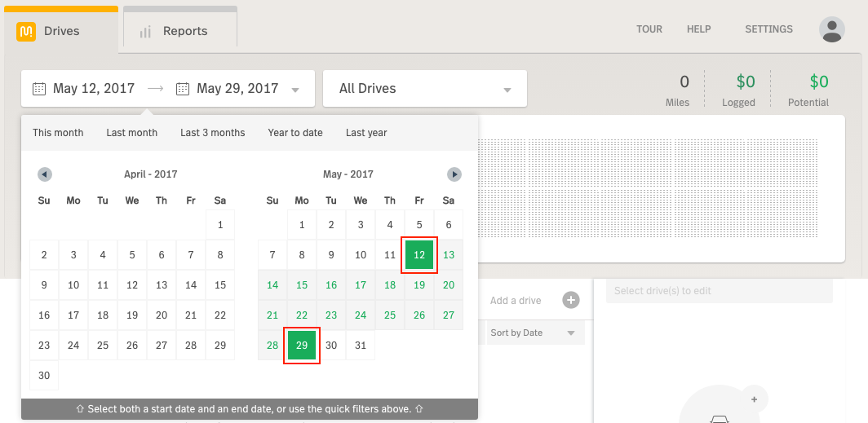The image size is (868, 423).
Task: Pick April 1 in the calendar
Action: point(220,225)
